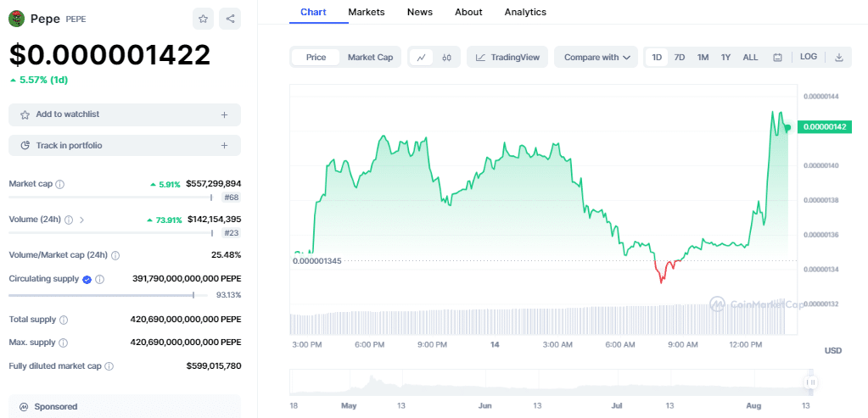This screenshot has height=418, width=868.
Task: Select the Market Cap chart mode
Action: pos(370,58)
